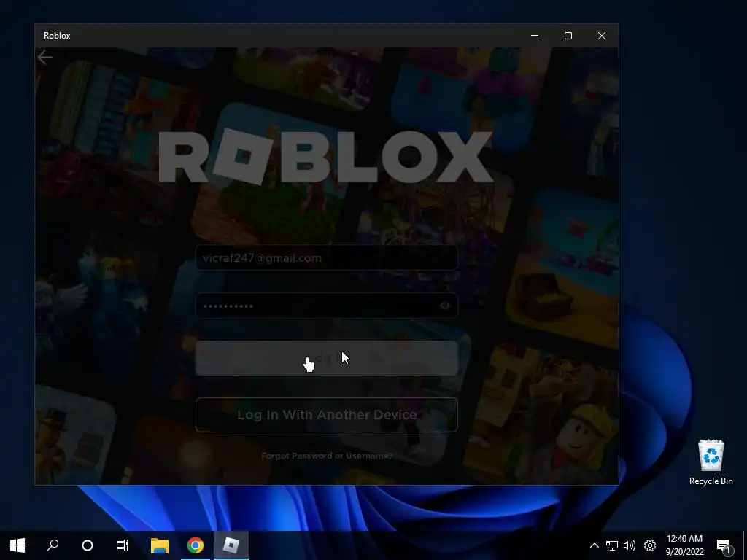Open the Action Center notifications
This screenshot has width=747, height=560.
[724, 545]
